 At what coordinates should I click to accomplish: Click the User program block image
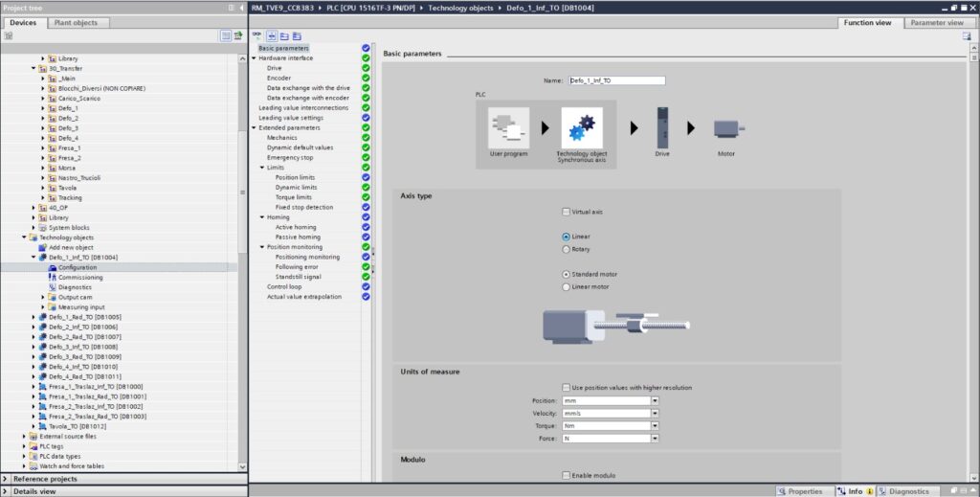pos(508,127)
